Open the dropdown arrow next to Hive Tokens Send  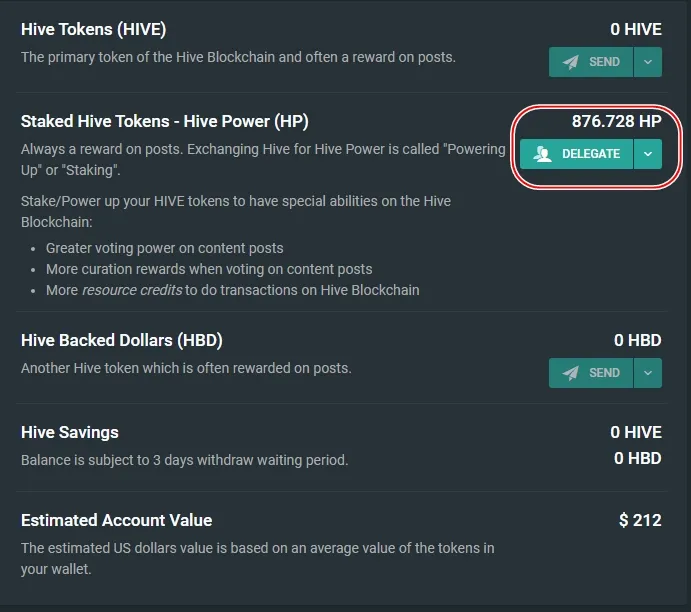(x=648, y=62)
